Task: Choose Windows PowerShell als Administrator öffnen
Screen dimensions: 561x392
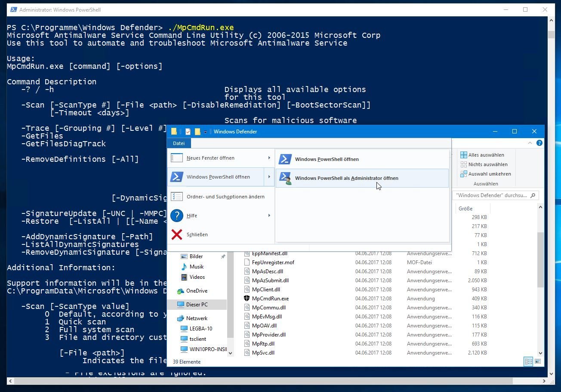Action: [346, 178]
